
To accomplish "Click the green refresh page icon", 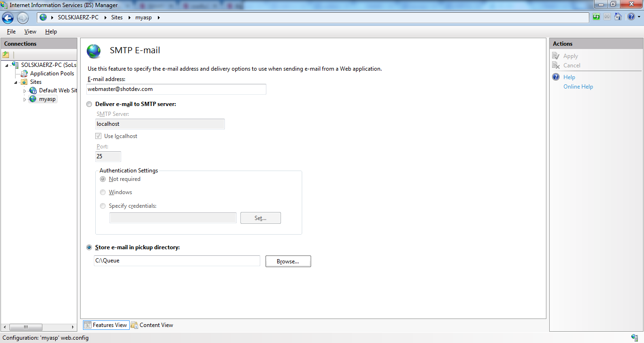I will 596,17.
